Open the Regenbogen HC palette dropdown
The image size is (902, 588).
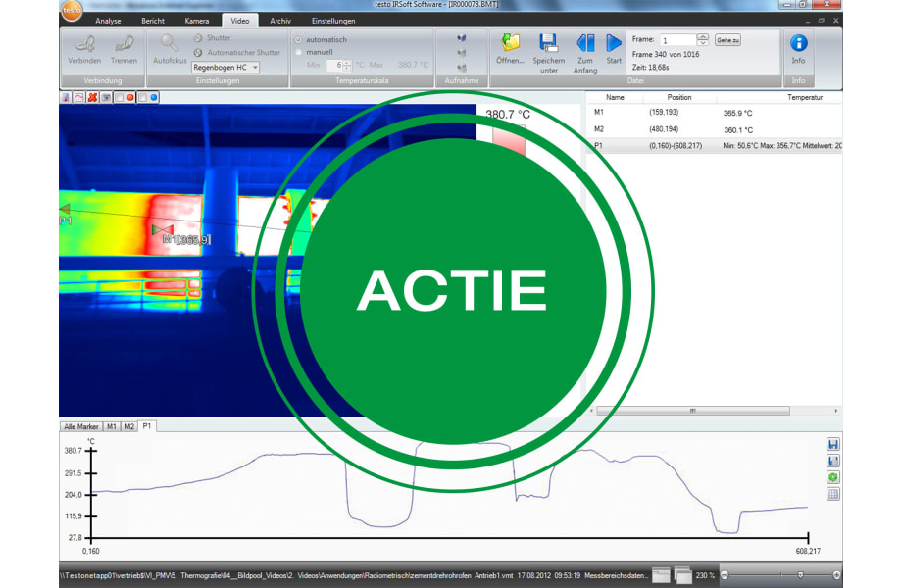pos(256,68)
